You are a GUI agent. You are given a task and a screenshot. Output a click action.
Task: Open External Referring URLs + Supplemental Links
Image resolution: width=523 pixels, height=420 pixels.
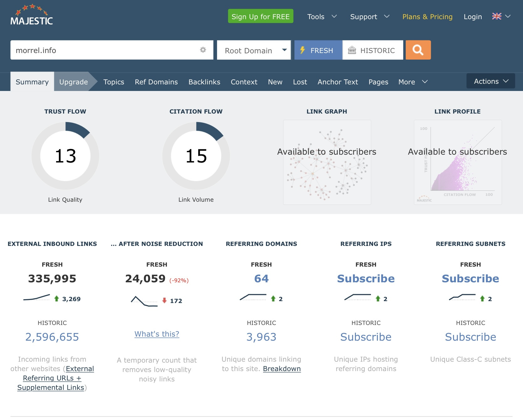click(55, 378)
